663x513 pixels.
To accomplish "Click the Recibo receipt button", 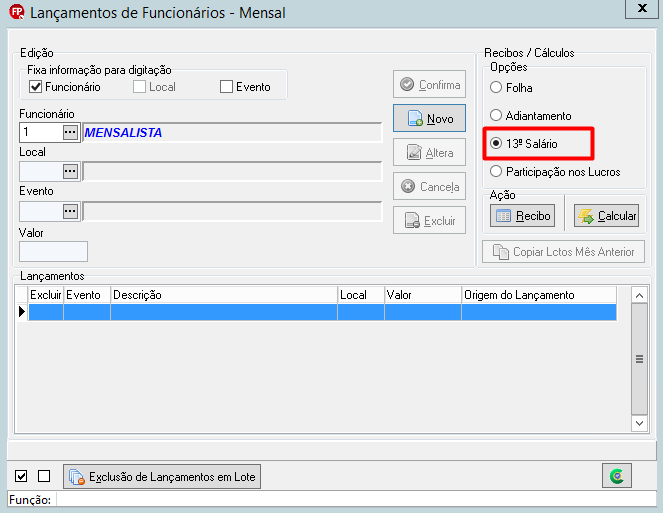I will [523, 216].
